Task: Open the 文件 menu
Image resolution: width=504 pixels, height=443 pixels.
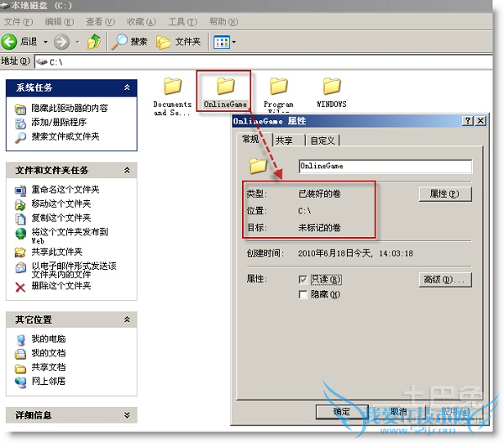Action: pyautogui.click(x=18, y=22)
